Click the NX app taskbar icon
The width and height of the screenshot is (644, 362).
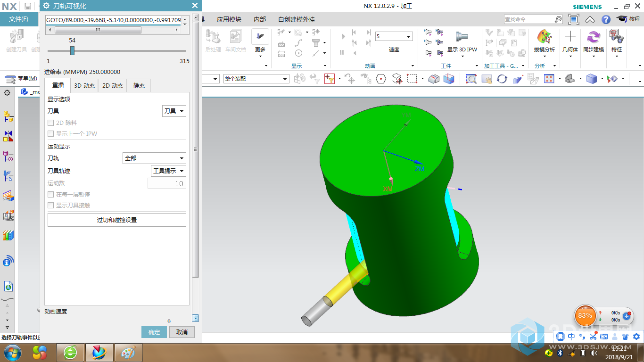[x=99, y=352]
